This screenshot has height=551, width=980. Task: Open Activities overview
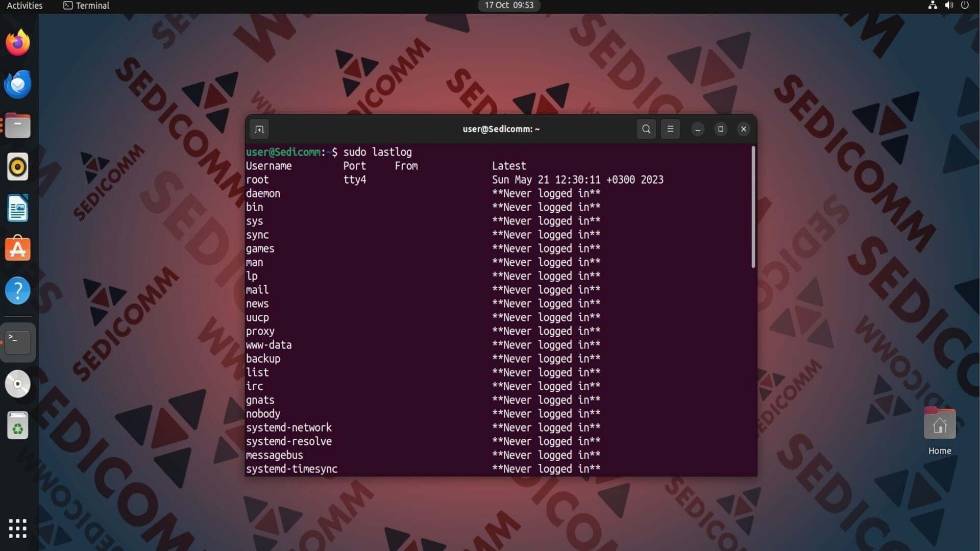pos(24,5)
